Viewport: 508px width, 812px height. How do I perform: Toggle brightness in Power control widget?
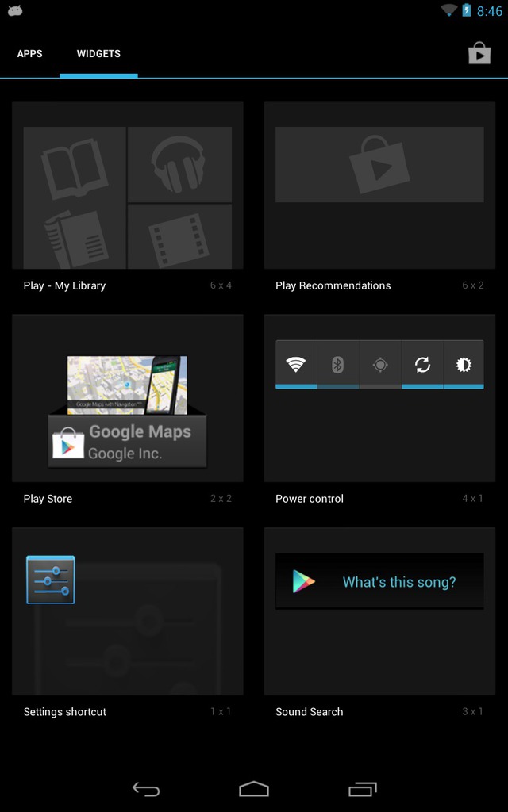464,365
